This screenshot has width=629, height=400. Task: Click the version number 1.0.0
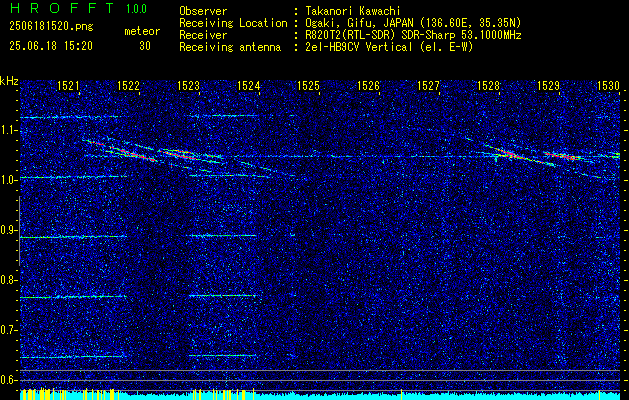[136, 8]
